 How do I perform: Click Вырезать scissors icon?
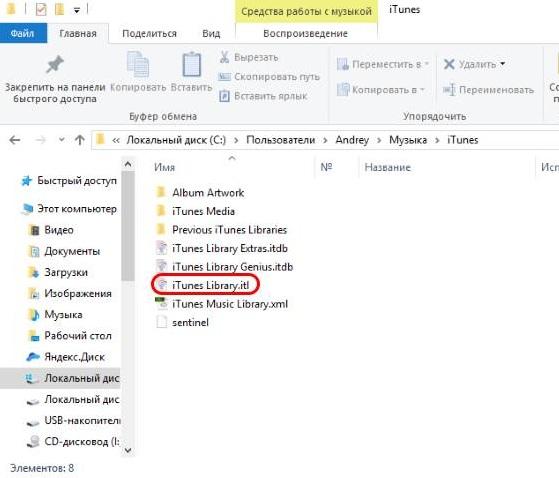(x=224, y=57)
